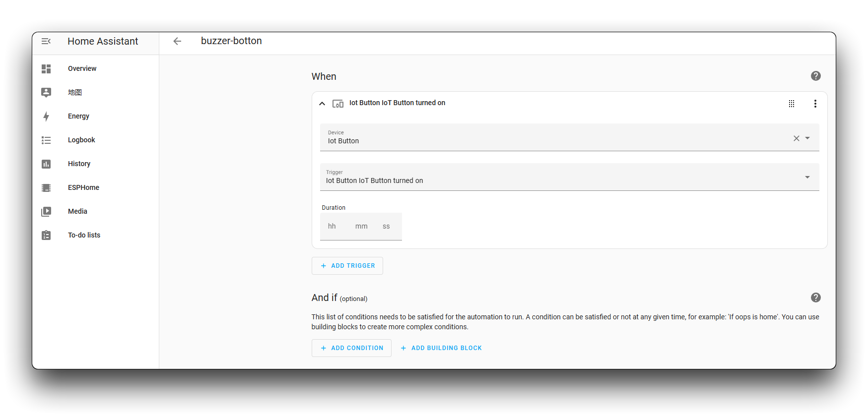Focus the Duration mm field
Image resolution: width=868 pixels, height=417 pixels.
click(x=361, y=227)
